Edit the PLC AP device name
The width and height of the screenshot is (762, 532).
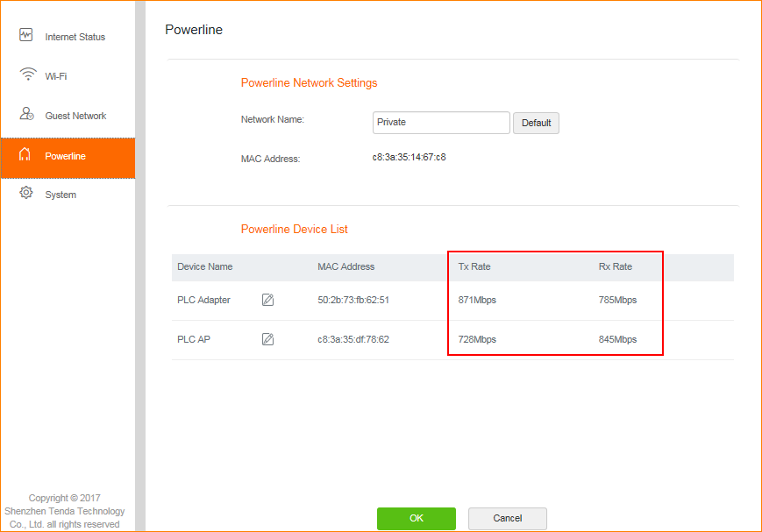pyautogui.click(x=268, y=339)
